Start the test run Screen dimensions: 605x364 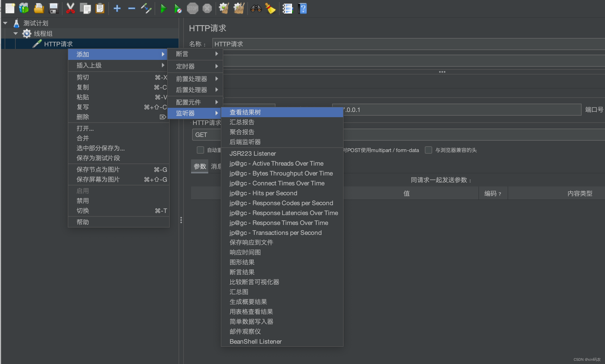(164, 8)
